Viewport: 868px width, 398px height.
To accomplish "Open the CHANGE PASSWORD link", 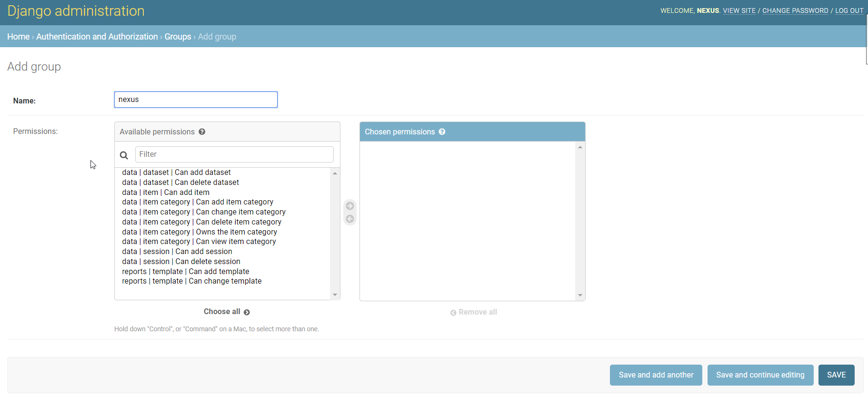I will pyautogui.click(x=795, y=10).
